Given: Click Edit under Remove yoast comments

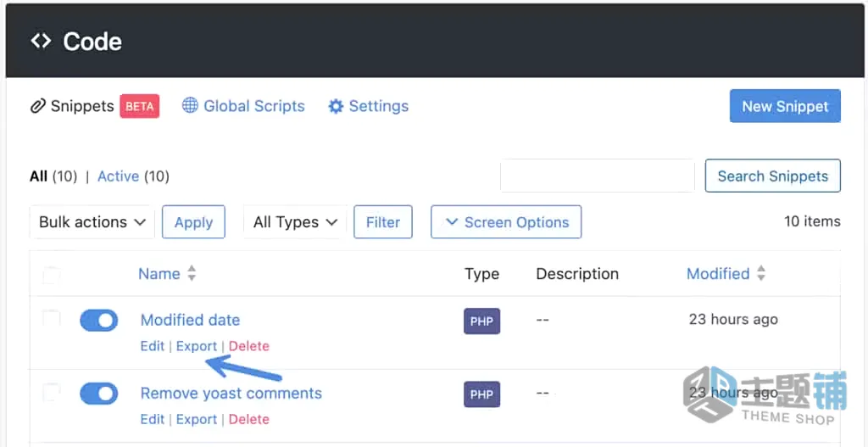Looking at the screenshot, I should coord(153,419).
